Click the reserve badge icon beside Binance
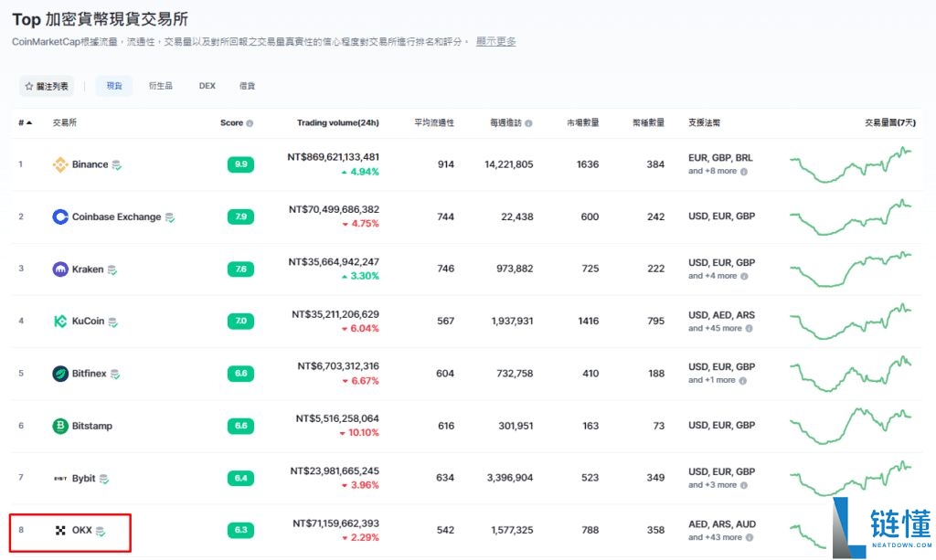936x560 pixels. [117, 165]
